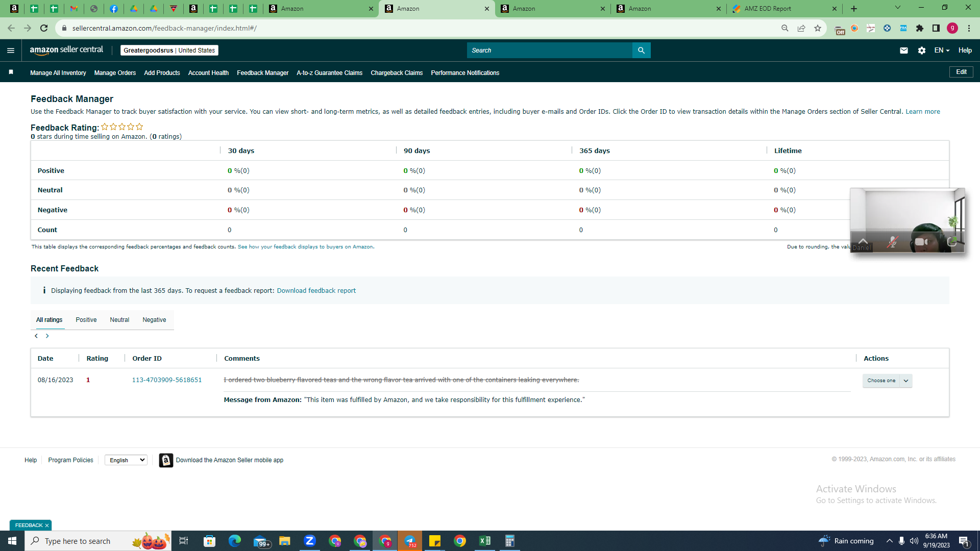Click the Windows taskbar search box
980x551 pixels.
click(x=98, y=541)
